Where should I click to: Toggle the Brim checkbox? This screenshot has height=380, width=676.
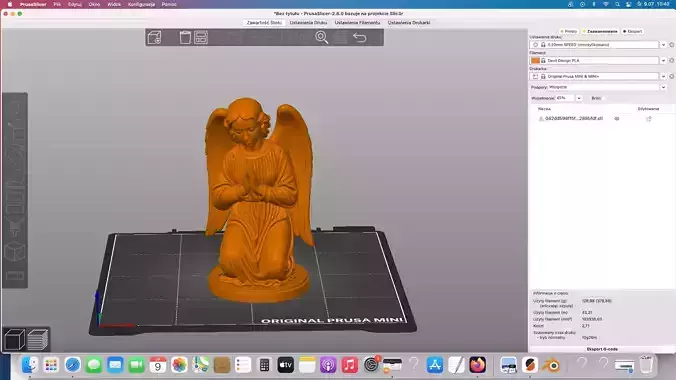click(604, 98)
